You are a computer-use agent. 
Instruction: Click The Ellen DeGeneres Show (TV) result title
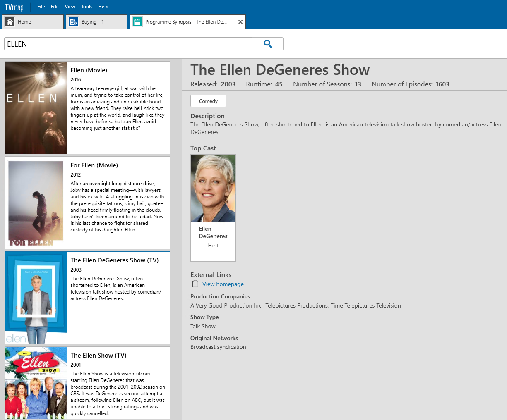[115, 260]
